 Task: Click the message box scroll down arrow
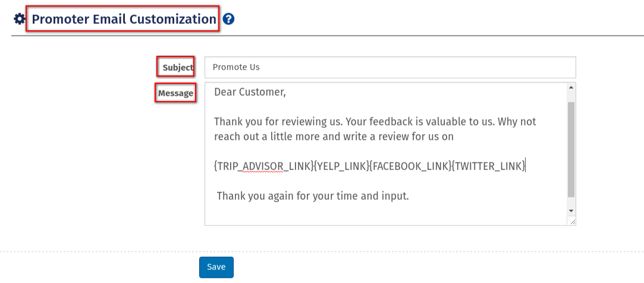571,211
